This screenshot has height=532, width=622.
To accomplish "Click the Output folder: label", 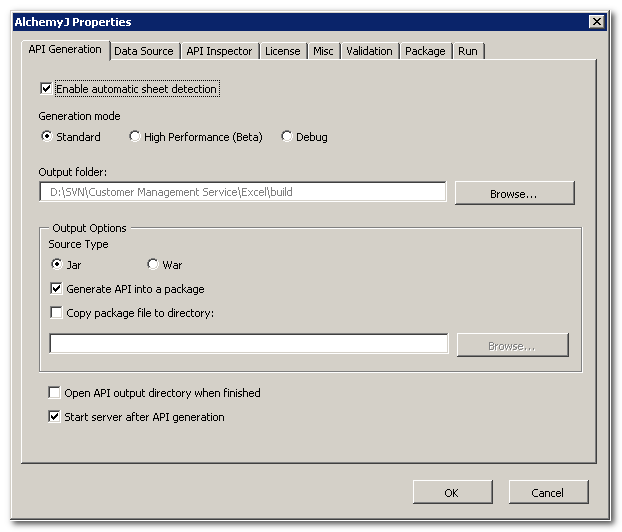I will 73,172.
